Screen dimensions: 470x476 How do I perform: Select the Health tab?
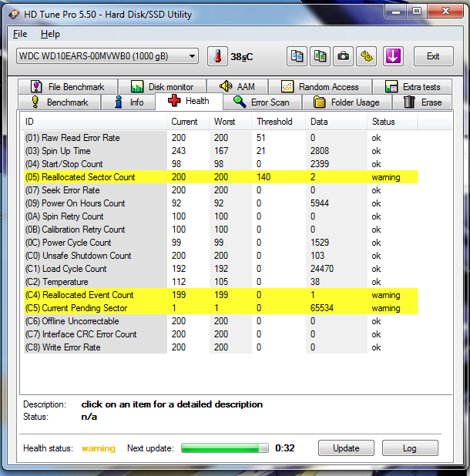click(189, 101)
